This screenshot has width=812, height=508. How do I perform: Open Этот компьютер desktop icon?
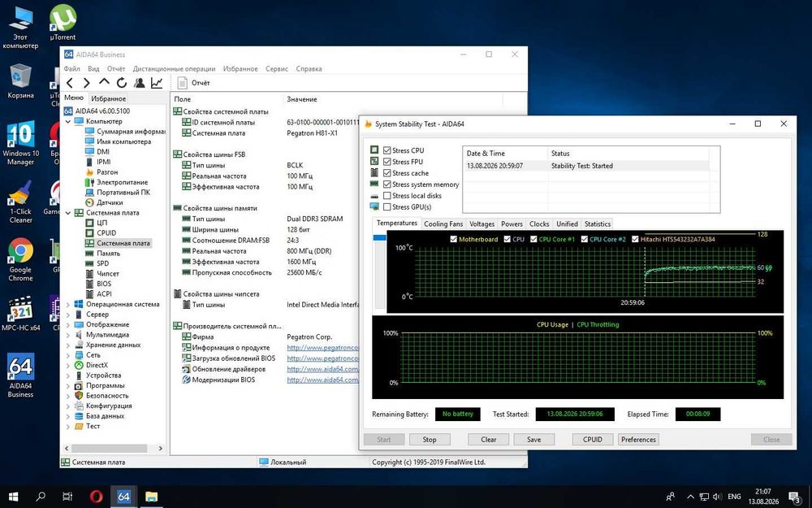pos(20,27)
